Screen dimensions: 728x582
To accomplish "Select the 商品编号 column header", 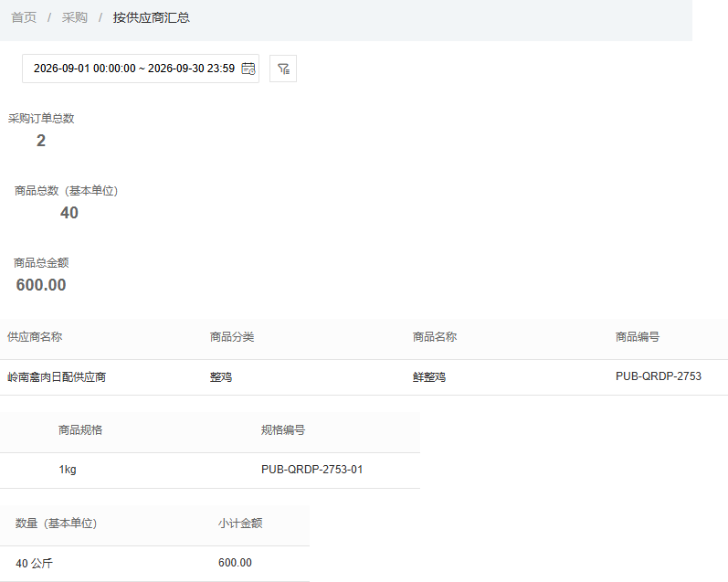I will pyautogui.click(x=638, y=337).
